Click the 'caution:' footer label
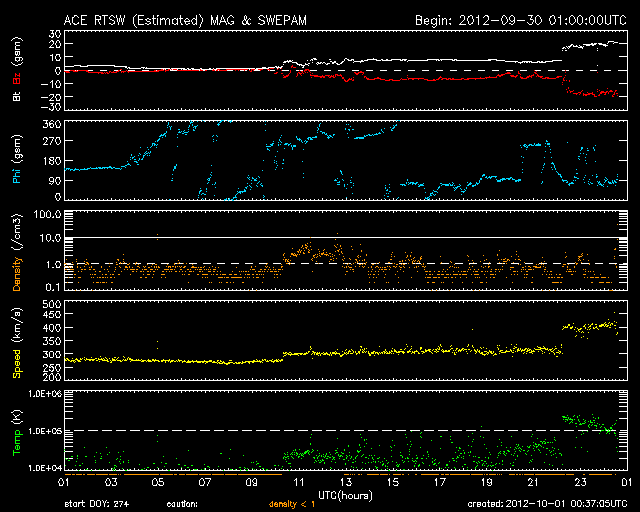This screenshot has height=512, width=640. tap(182, 504)
